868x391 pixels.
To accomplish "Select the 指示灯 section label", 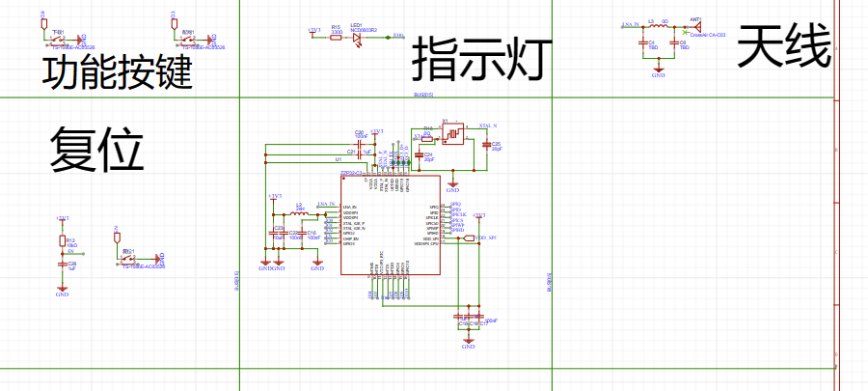I will point(481,60).
